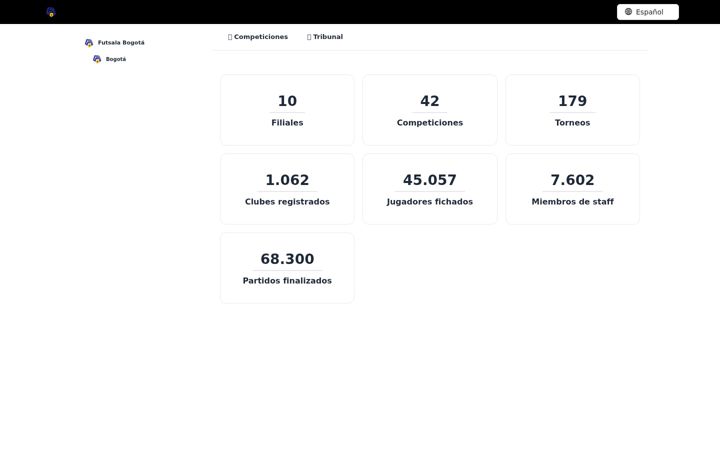The height and width of the screenshot is (450, 720).
Task: Click the Futsala Bogotá crest icon
Action: coord(89,43)
